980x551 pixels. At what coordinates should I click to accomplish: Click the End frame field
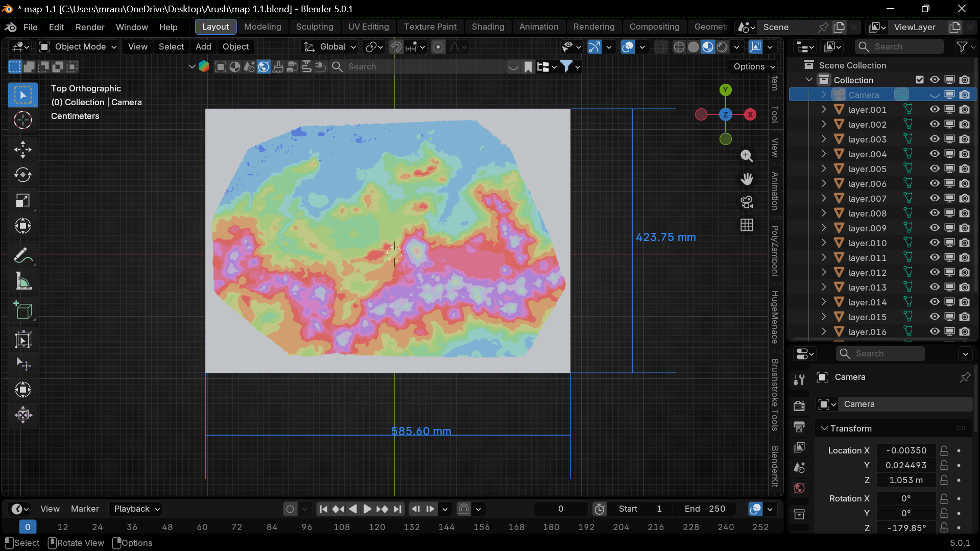point(705,509)
